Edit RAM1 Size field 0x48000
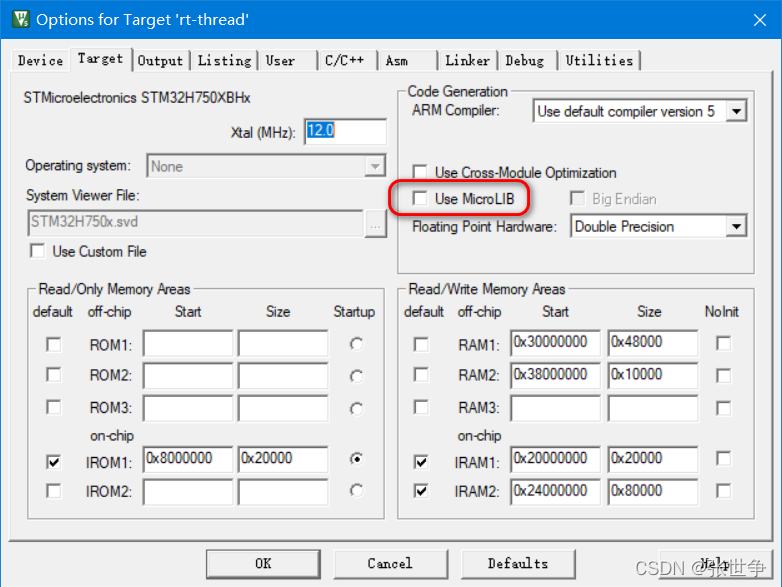Screen dimensions: 782x587 (x=653, y=343)
